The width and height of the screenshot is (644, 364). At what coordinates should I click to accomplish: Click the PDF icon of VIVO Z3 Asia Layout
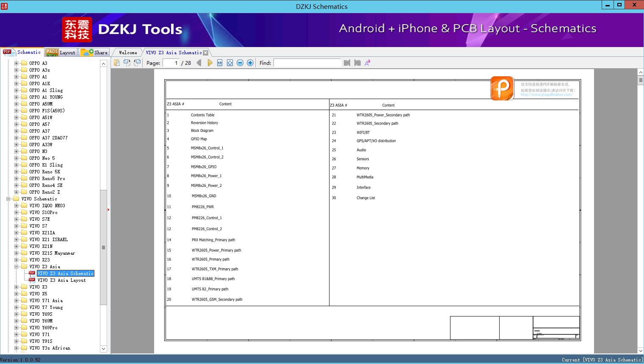click(32, 280)
